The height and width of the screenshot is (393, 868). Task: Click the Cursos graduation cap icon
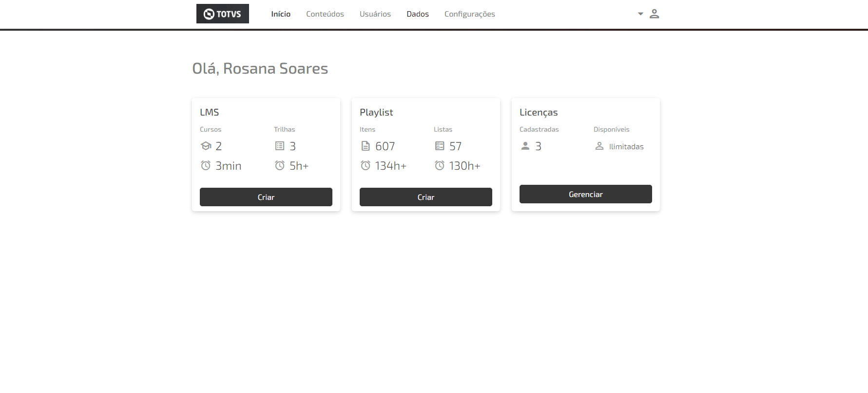pyautogui.click(x=206, y=146)
